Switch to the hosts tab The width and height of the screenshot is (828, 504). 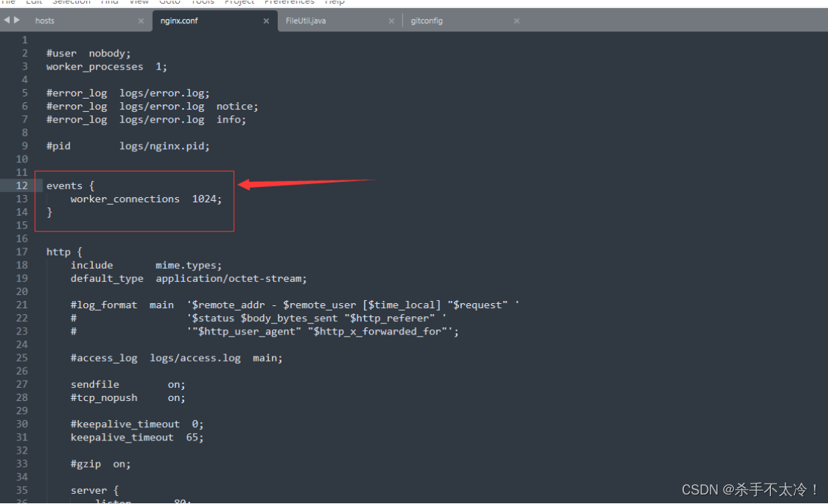[45, 20]
